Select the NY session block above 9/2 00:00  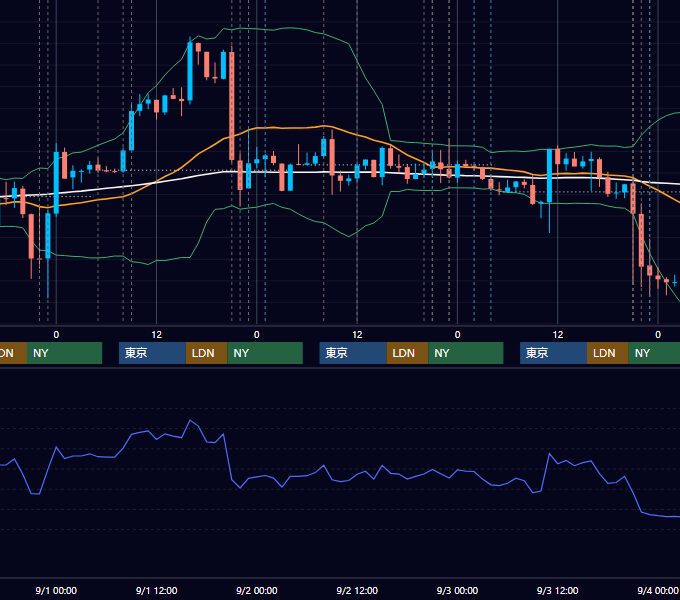click(x=265, y=353)
